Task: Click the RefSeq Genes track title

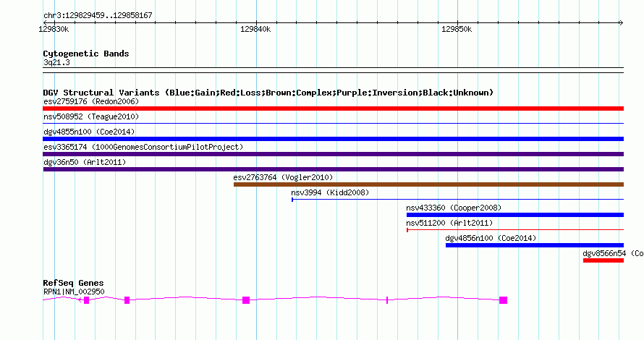Action: pos(73,283)
